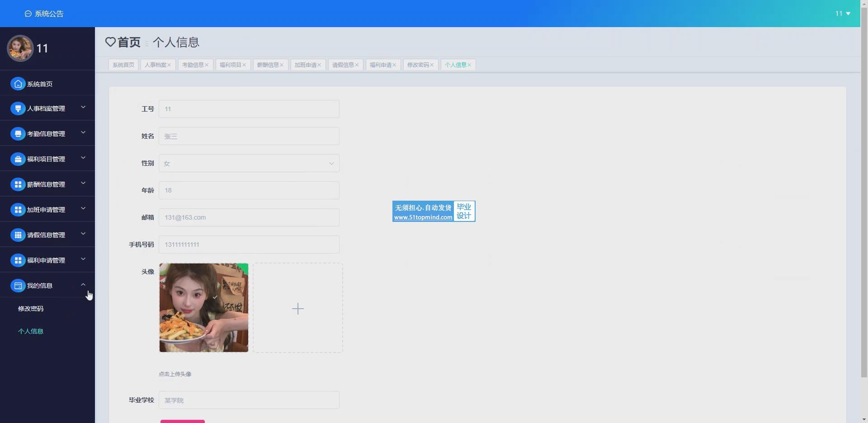
Task: Open the 性别 dropdown
Action: click(x=249, y=163)
